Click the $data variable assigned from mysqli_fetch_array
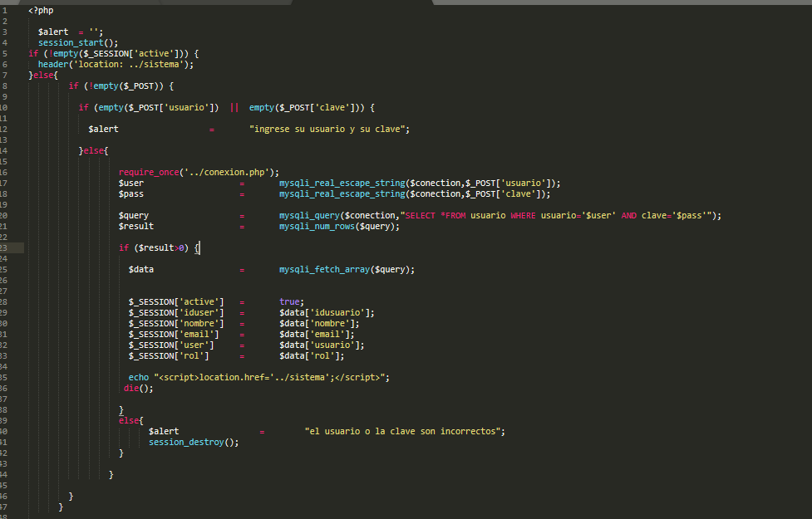 [x=140, y=270]
